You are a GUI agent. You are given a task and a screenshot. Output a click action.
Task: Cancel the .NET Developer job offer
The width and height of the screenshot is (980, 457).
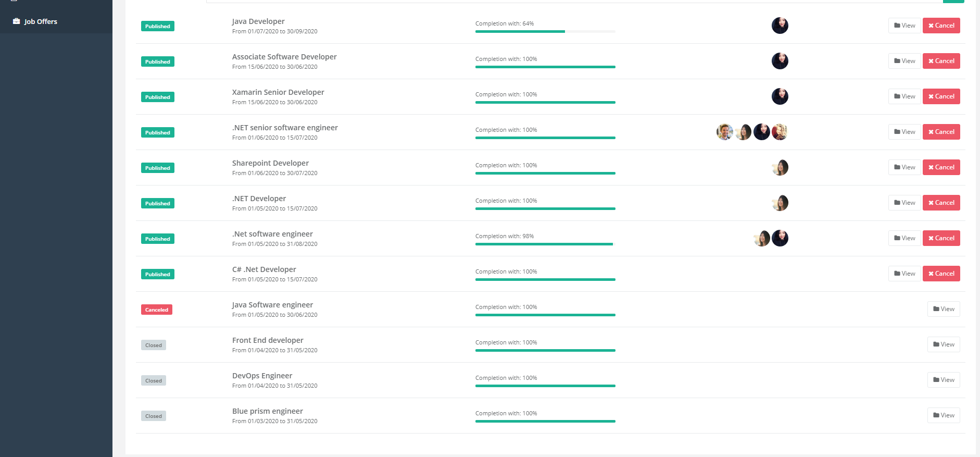[941, 203]
